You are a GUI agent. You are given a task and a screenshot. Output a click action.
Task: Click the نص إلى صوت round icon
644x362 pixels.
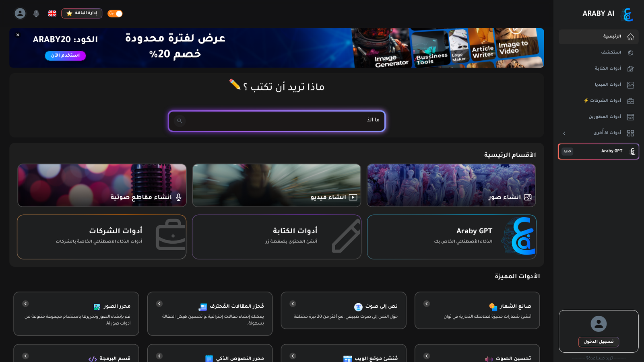pos(358,307)
